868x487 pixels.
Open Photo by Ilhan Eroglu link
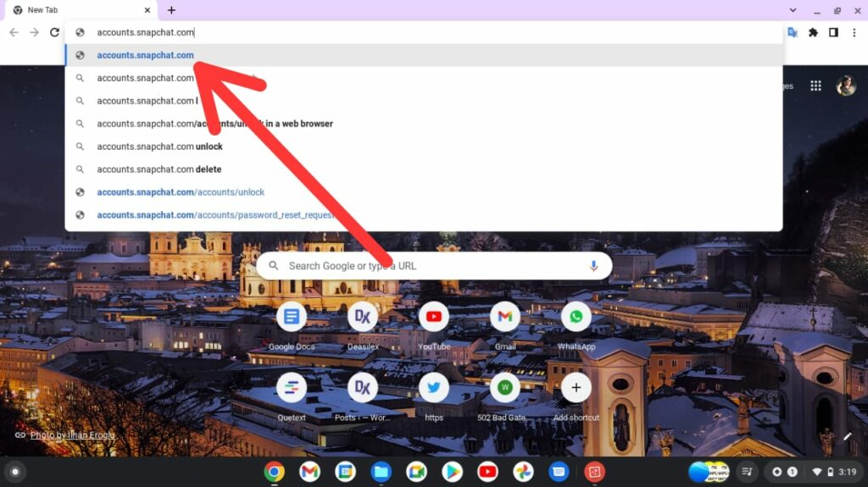coord(73,435)
